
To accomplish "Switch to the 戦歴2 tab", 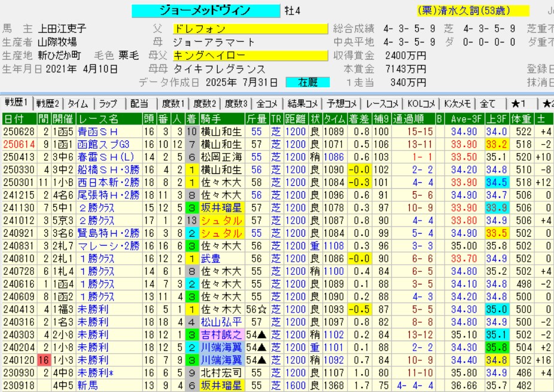I will click(49, 103).
